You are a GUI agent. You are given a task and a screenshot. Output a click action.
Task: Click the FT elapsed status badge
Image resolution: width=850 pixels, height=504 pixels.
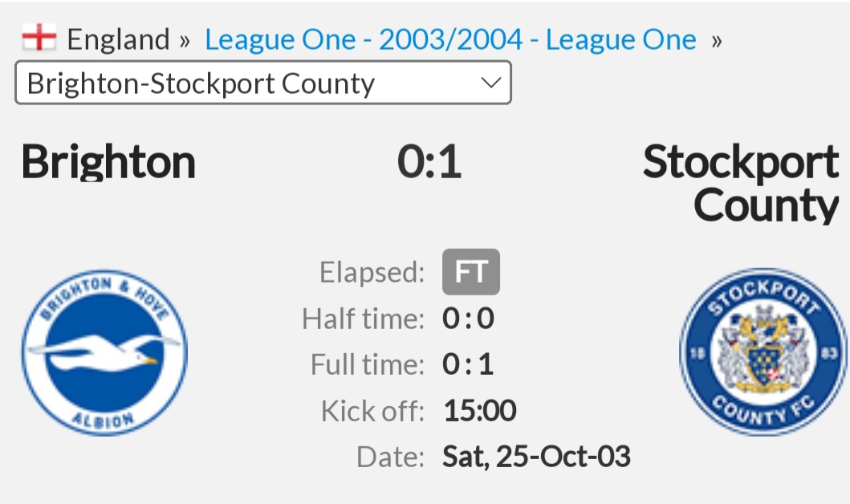pos(471,271)
